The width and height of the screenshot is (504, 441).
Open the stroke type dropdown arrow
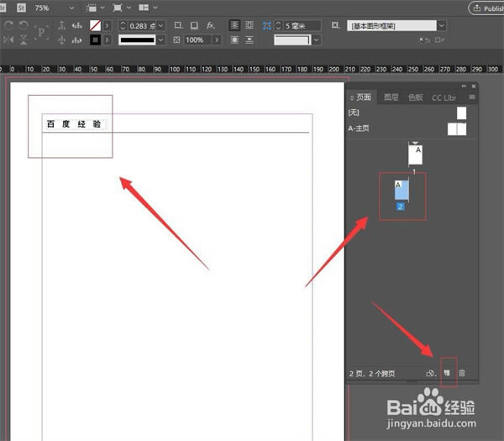click(160, 39)
